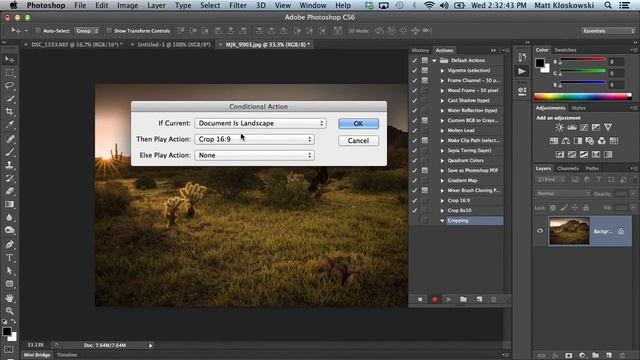Image resolution: width=640 pixels, height=360 pixels.
Task: Expand the Sepia Toning (layer) action
Action: (x=442, y=150)
